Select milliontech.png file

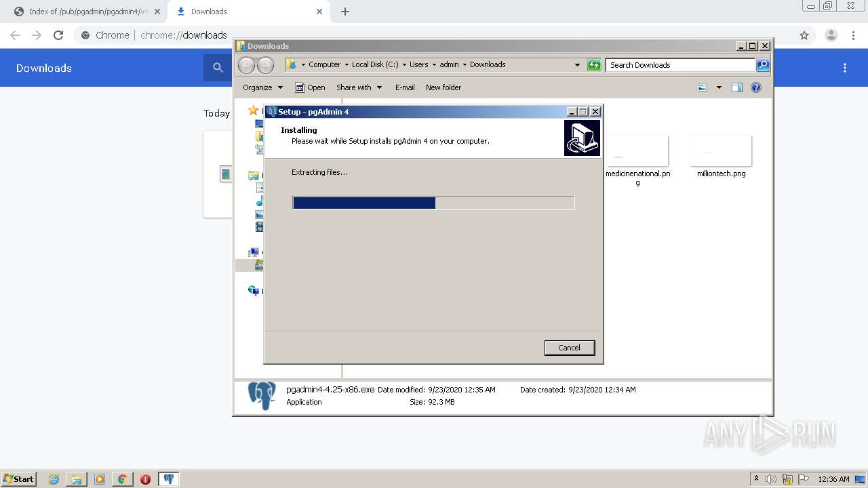721,157
